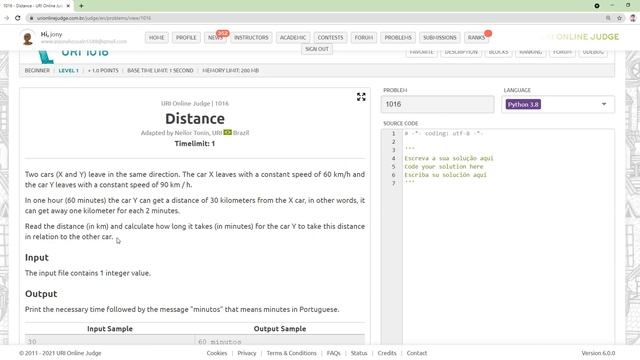The width and height of the screenshot is (640, 360).
Task: Click the user avatar next to Hi, jony
Action: pos(28,38)
